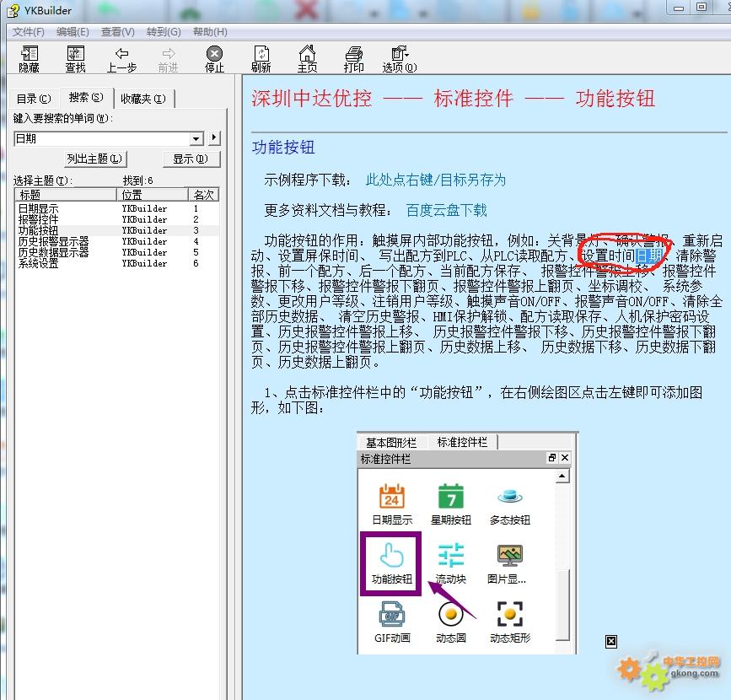Viewport: 731px width, 700px height.
Task: Open the 查看(V) menu
Action: 118,32
